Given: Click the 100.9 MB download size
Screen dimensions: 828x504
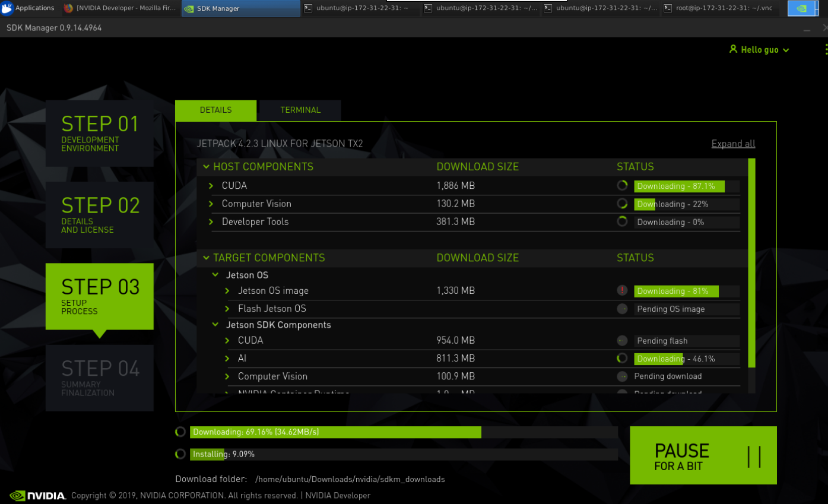Looking at the screenshot, I should pyautogui.click(x=456, y=376).
